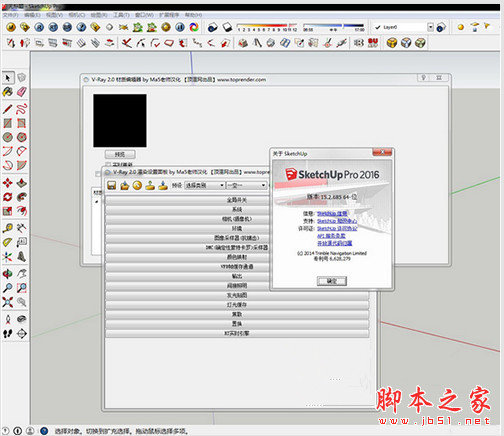This screenshot has height=436, width=504.
Task: Click the V-Ray save options floppy icon
Action: pyautogui.click(x=112, y=185)
